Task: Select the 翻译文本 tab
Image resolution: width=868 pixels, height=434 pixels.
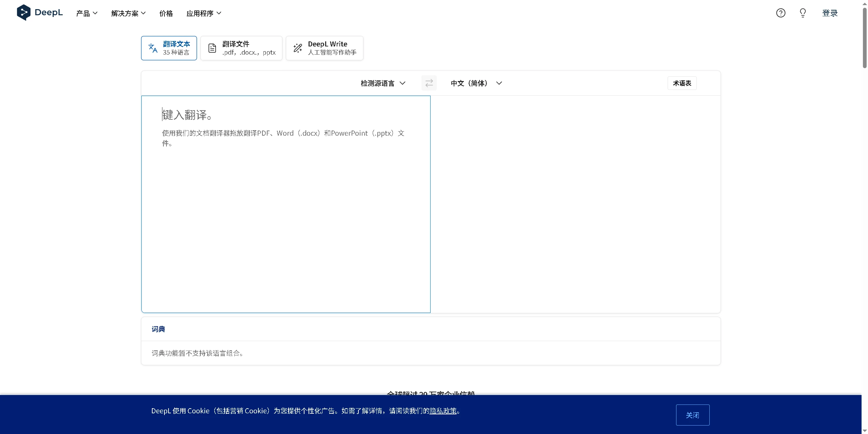Action: 169,48
